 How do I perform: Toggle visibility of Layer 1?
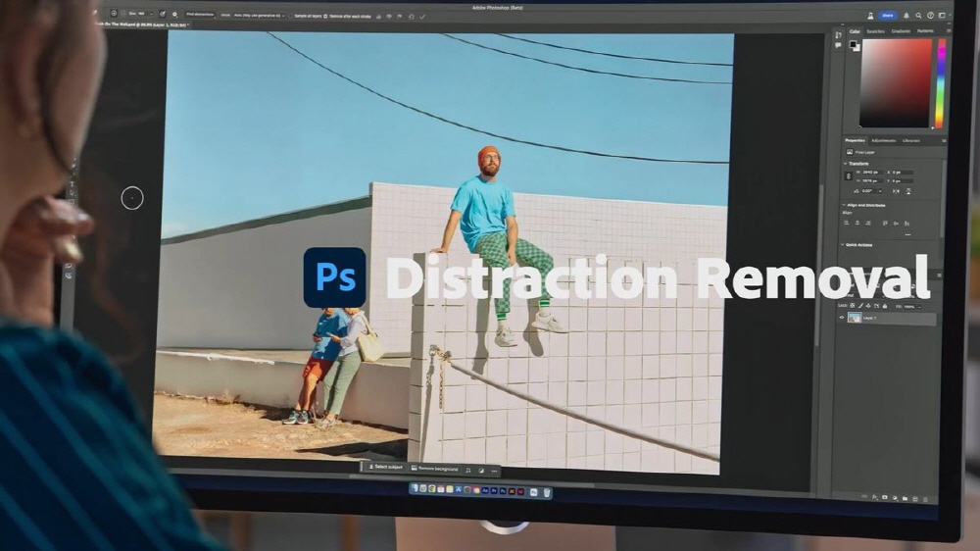tap(842, 318)
